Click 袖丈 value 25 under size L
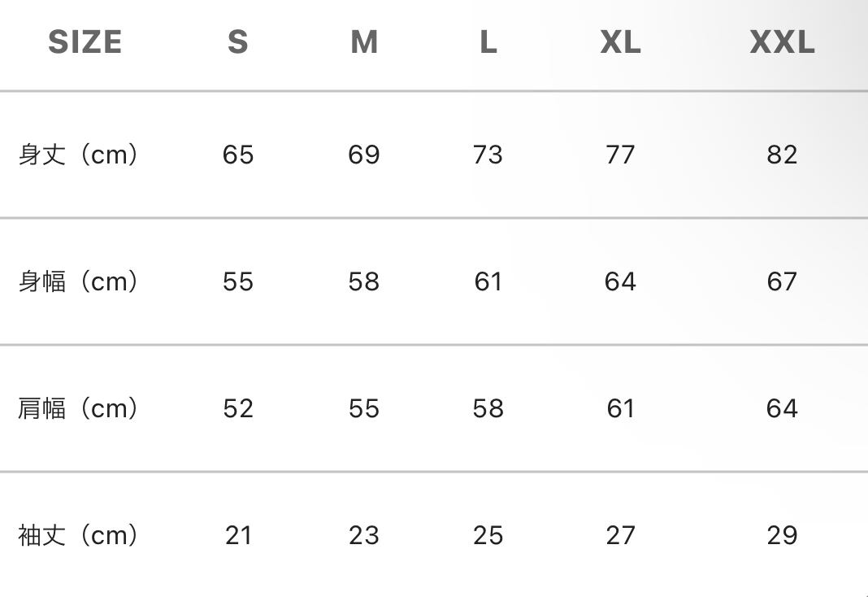 click(x=488, y=535)
